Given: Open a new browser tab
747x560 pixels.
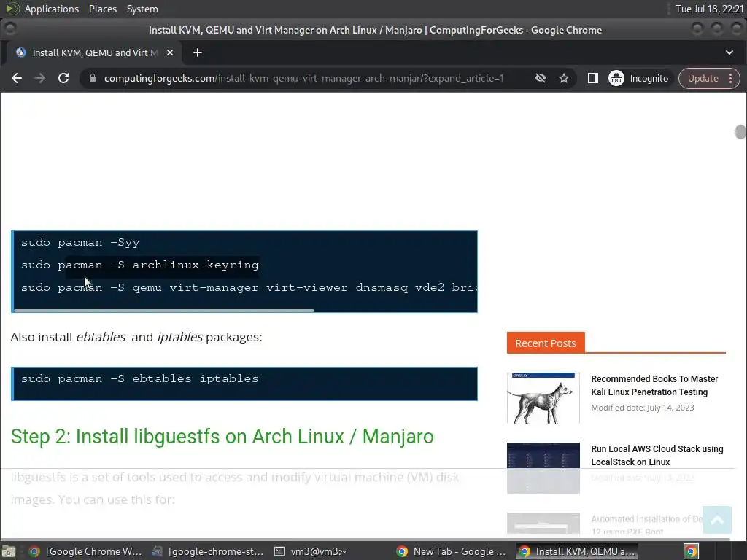Looking at the screenshot, I should (198, 52).
